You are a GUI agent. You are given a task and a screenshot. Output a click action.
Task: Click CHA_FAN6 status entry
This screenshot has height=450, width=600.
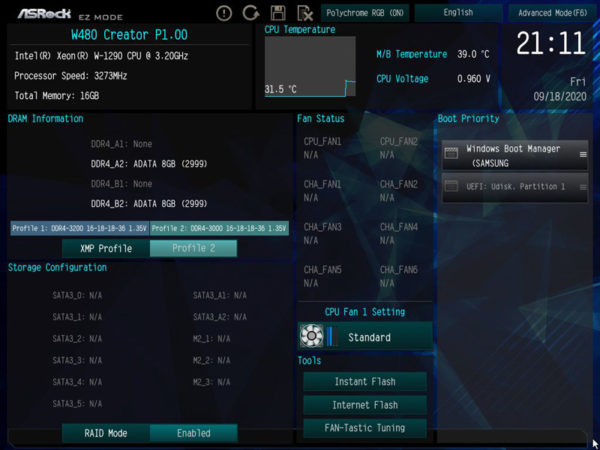tap(399, 277)
